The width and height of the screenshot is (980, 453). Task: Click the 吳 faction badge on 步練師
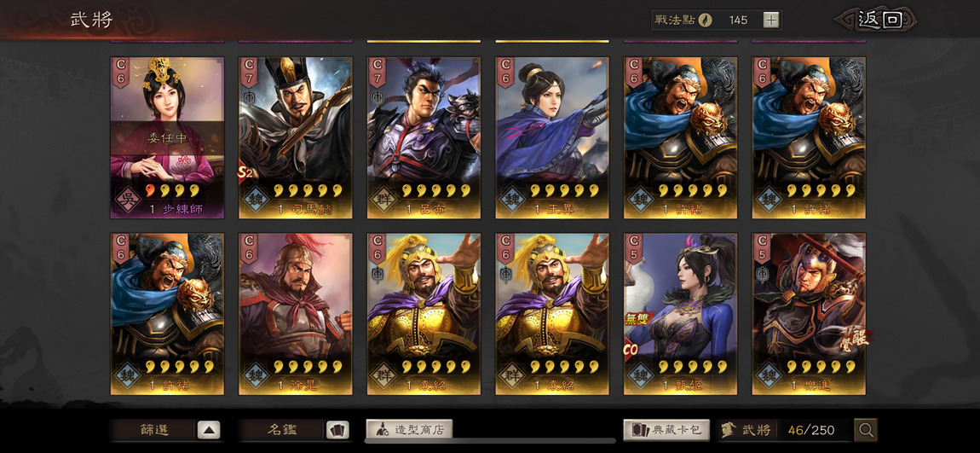pyautogui.click(x=127, y=199)
